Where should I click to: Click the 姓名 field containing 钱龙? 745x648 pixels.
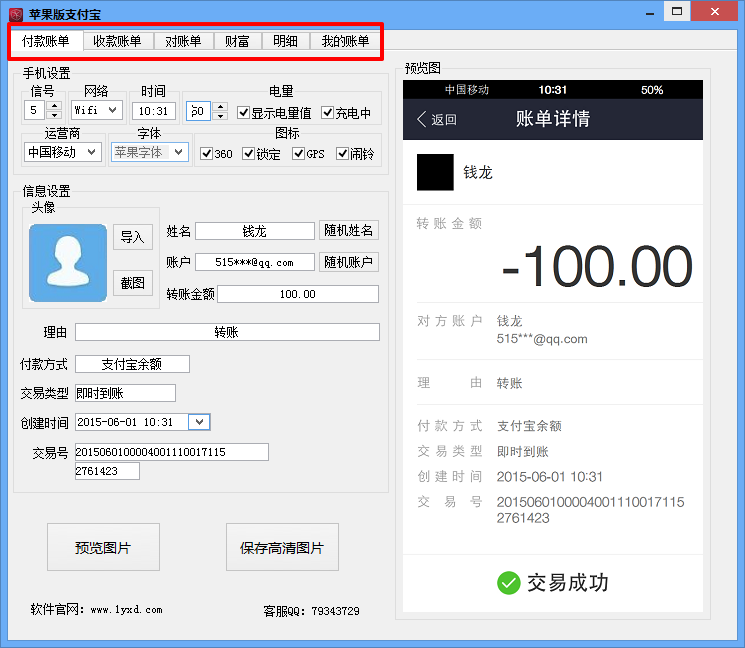pyautogui.click(x=255, y=231)
